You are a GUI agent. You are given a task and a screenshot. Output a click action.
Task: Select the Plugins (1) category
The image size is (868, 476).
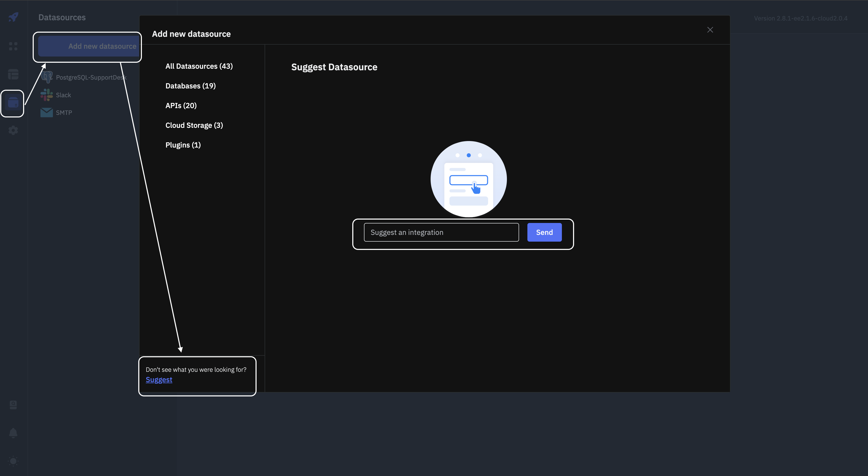(183, 144)
